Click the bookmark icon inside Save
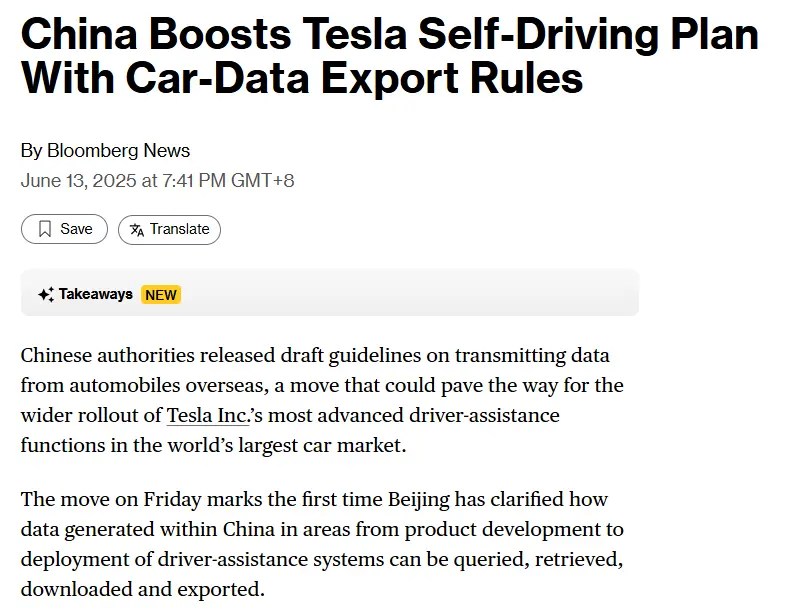This screenshot has width=792, height=609. [x=45, y=229]
